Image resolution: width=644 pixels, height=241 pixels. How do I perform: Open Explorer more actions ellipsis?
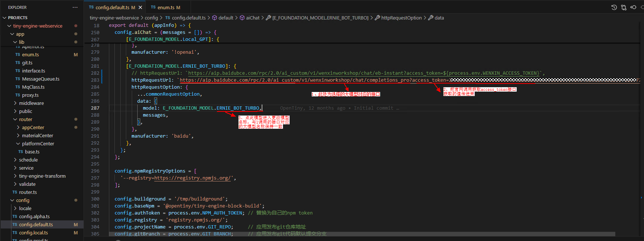click(x=75, y=7)
